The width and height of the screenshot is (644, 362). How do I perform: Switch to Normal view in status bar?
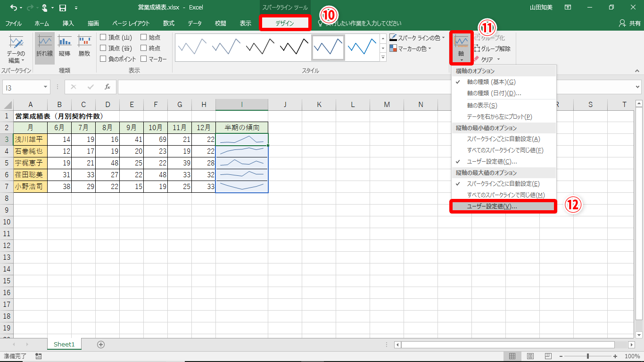point(512,356)
